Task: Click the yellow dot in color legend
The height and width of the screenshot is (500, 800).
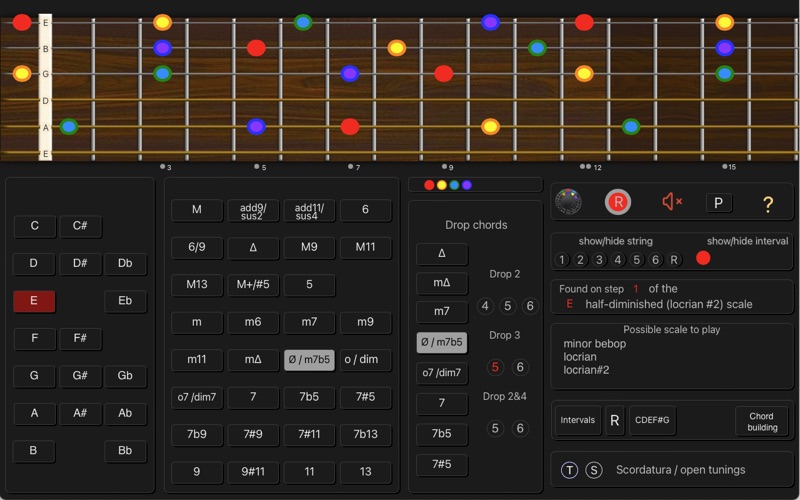Action: [442, 185]
